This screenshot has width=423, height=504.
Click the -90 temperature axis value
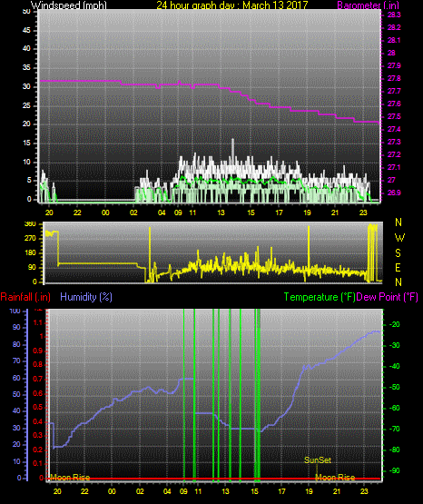pos(395,471)
